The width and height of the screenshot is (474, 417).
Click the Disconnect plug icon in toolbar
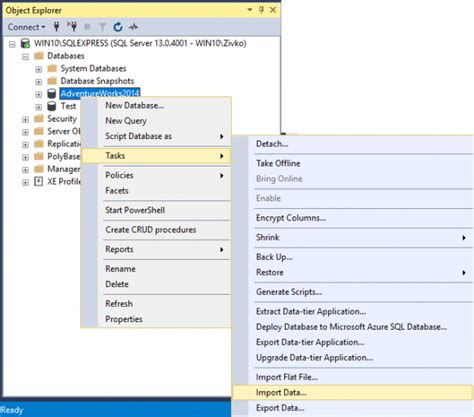pos(72,27)
